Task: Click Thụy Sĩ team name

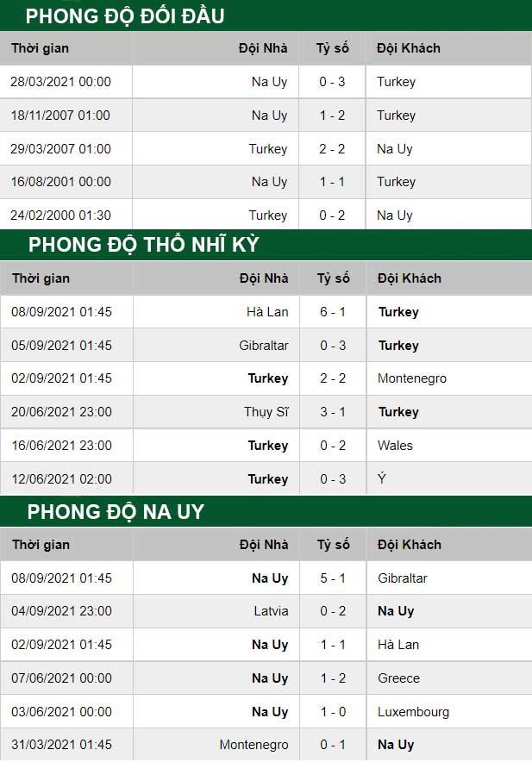Action: click(x=266, y=412)
